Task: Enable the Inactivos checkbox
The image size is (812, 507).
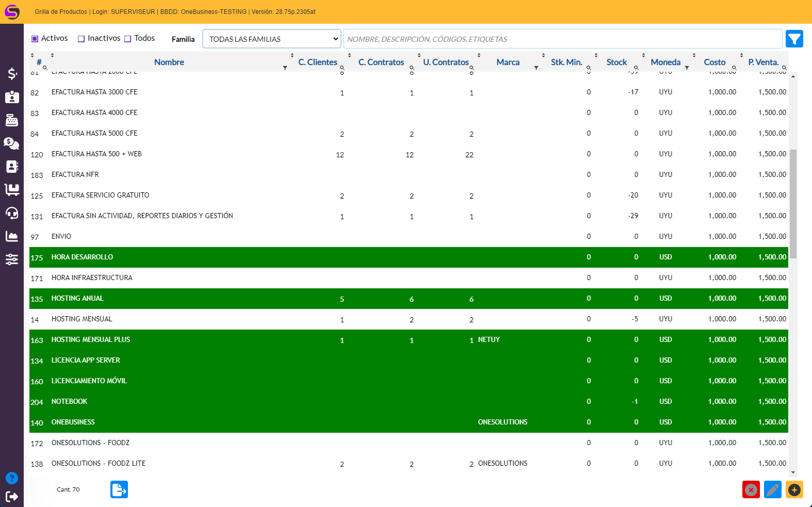Action: [x=81, y=39]
